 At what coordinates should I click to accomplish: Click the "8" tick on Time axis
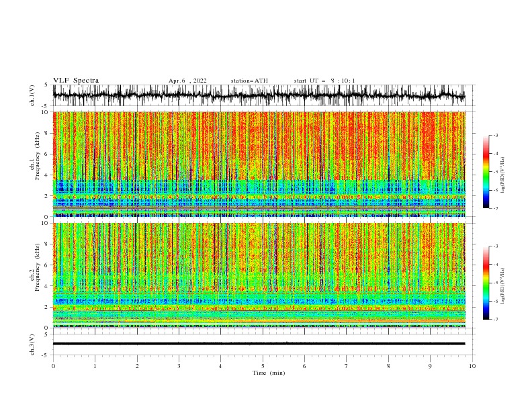click(x=388, y=366)
